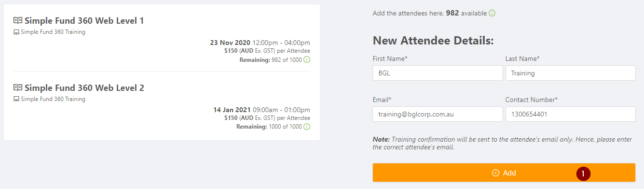Open the Simple Fund 360 Web Level 1 title
The width and height of the screenshot is (644, 189).
tap(84, 21)
